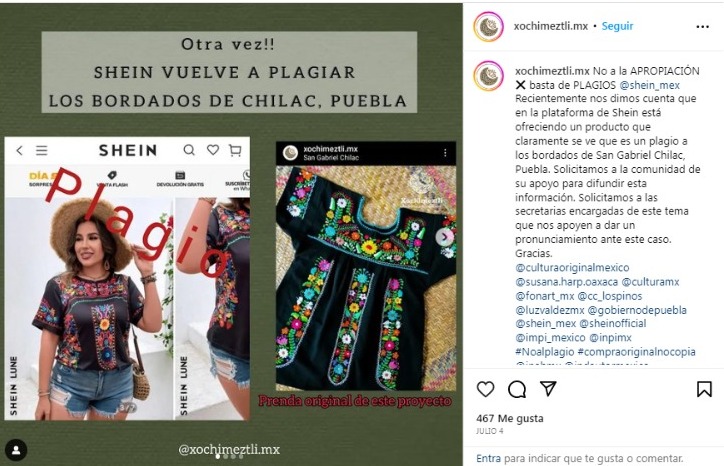Viewport: 724px width, 466px height.
Task: Open the @culturaoriginalmexico mention
Action: 572,267
